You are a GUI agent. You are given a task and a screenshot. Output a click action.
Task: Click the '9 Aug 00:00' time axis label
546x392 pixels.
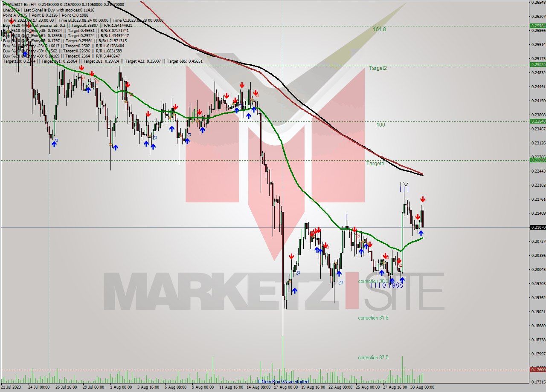(x=202, y=387)
